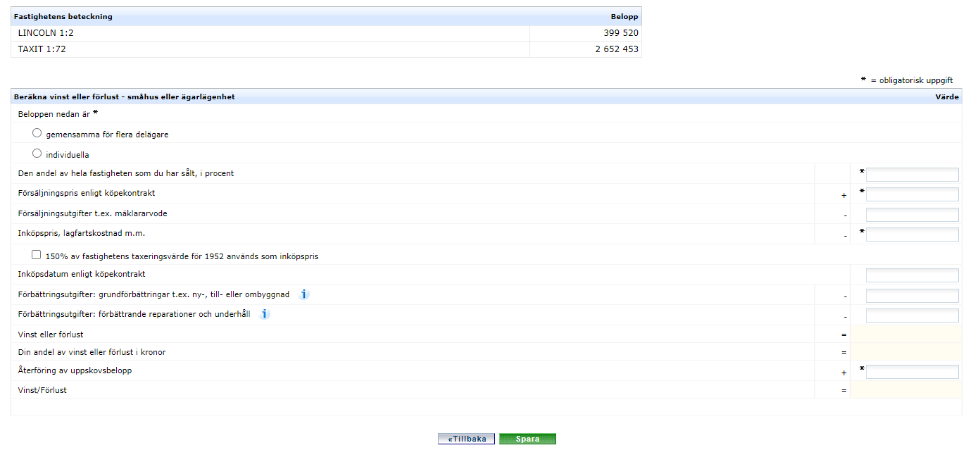Click the reparationer och underhåll input field

tap(912, 315)
